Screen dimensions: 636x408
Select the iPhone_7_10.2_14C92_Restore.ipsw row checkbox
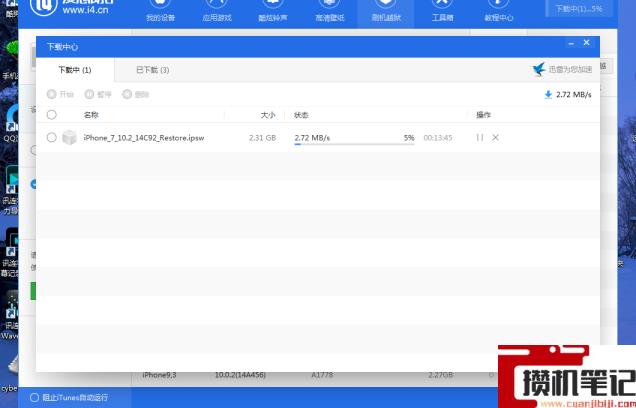pos(52,137)
